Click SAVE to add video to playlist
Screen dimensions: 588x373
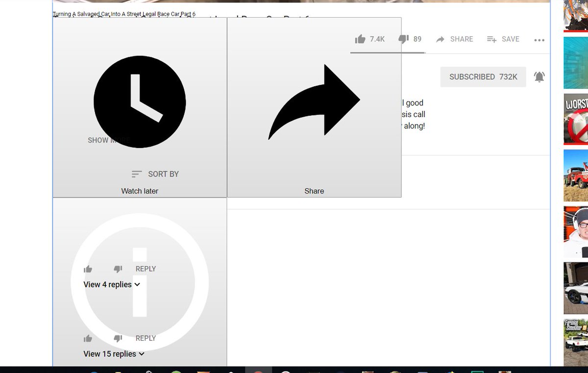click(503, 39)
